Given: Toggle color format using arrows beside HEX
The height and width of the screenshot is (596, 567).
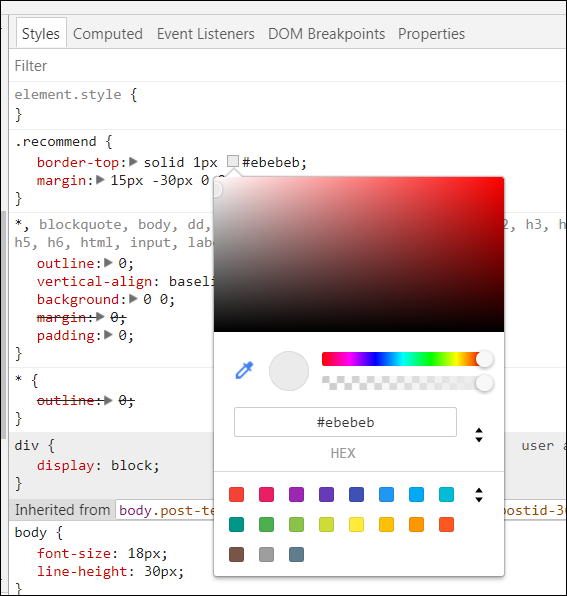Looking at the screenshot, I should [479, 435].
